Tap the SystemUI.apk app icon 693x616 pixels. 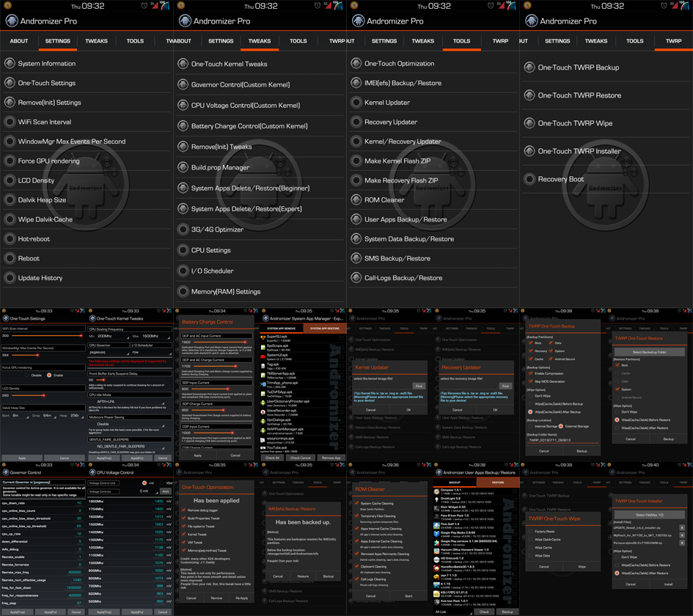263,356
